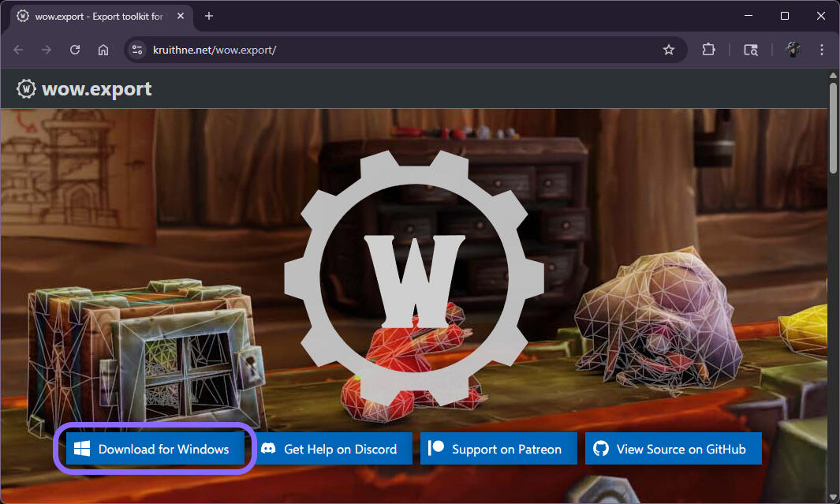Open the browser Extensions puzzle icon
This screenshot has width=840, height=504.
[708, 50]
